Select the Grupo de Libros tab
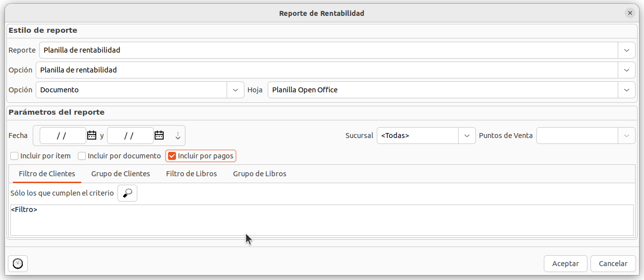This screenshot has width=644, height=280. 259,174
